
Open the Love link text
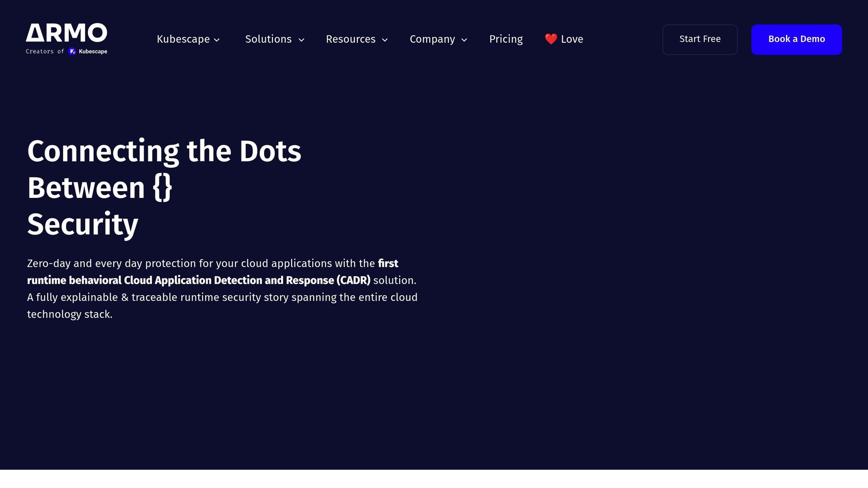(x=572, y=39)
